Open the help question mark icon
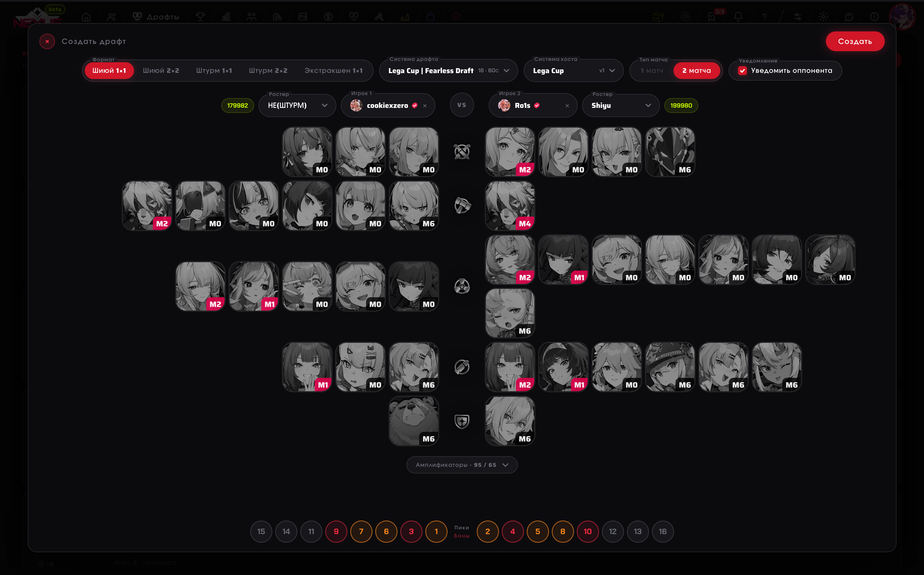 coord(764,17)
